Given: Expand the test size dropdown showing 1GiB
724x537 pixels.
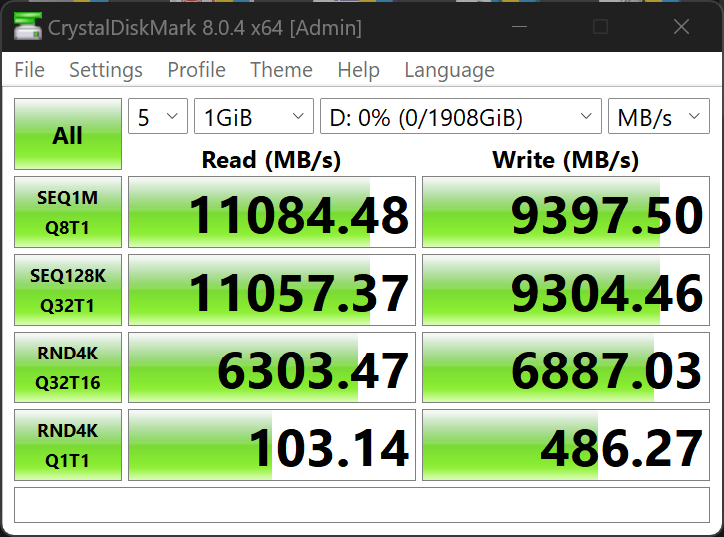Looking at the screenshot, I should (253, 116).
